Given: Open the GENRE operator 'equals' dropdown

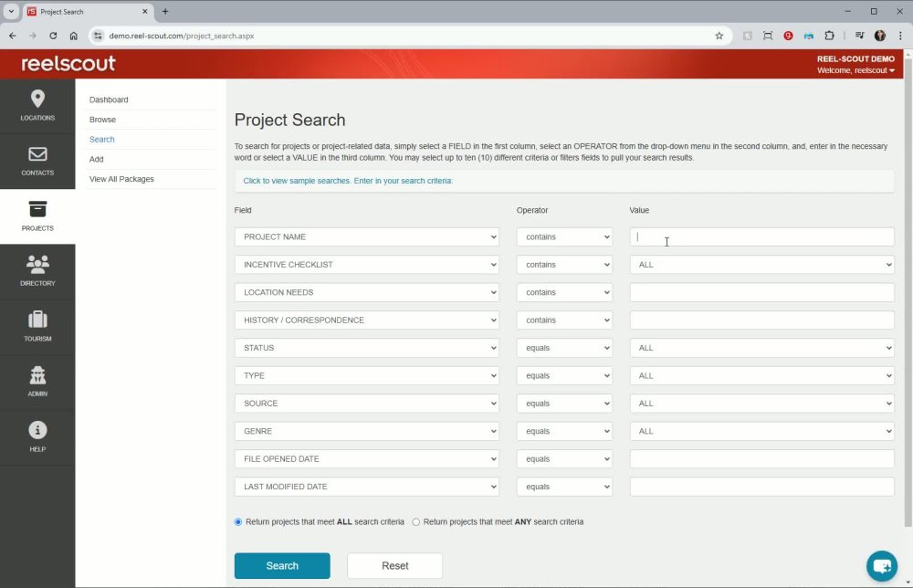Looking at the screenshot, I should tap(564, 431).
